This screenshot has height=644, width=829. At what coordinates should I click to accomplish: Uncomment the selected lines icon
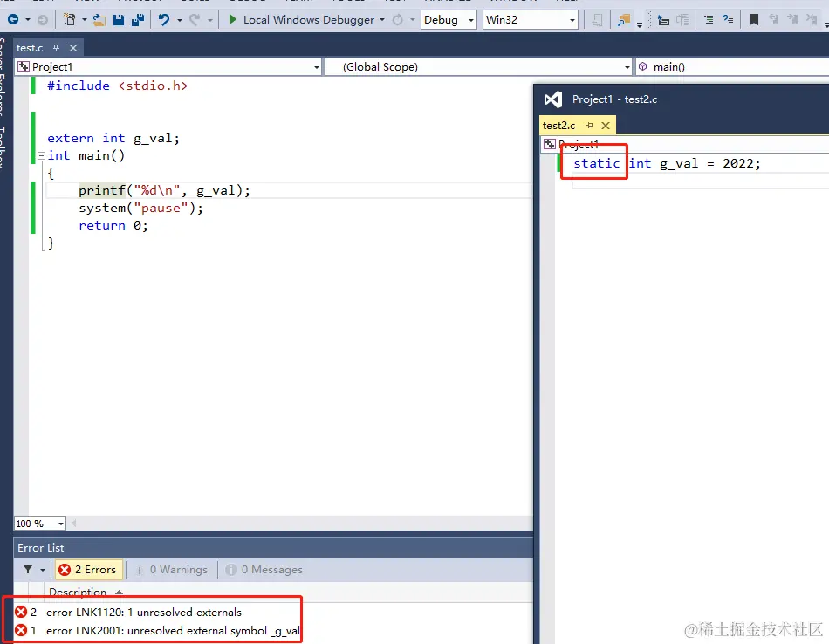(728, 20)
